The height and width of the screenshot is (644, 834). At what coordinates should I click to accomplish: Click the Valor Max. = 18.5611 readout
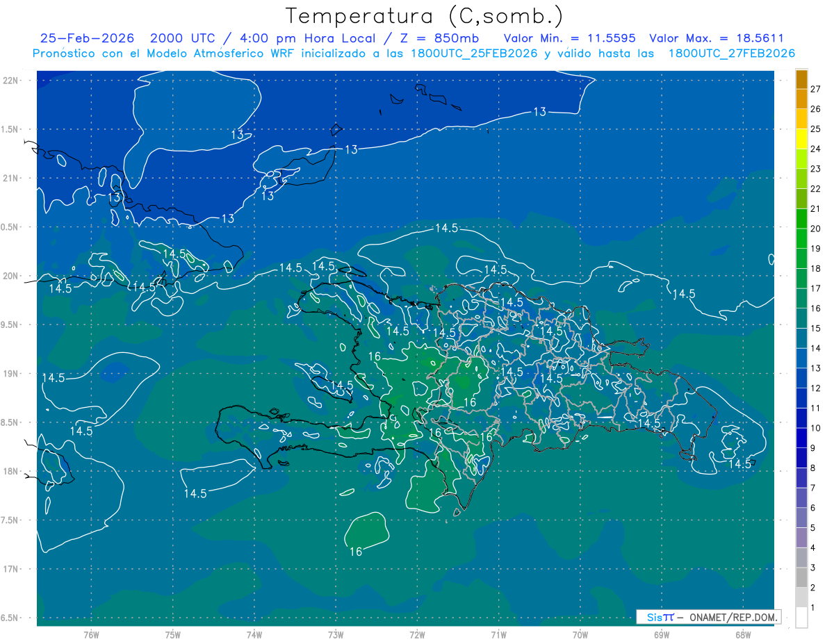point(716,38)
